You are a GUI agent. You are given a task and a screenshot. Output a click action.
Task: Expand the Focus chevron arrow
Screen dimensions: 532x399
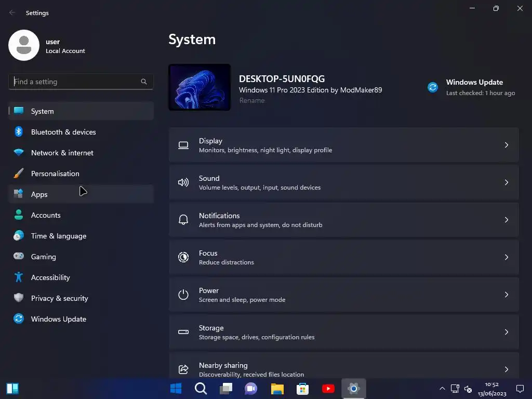tap(506, 257)
